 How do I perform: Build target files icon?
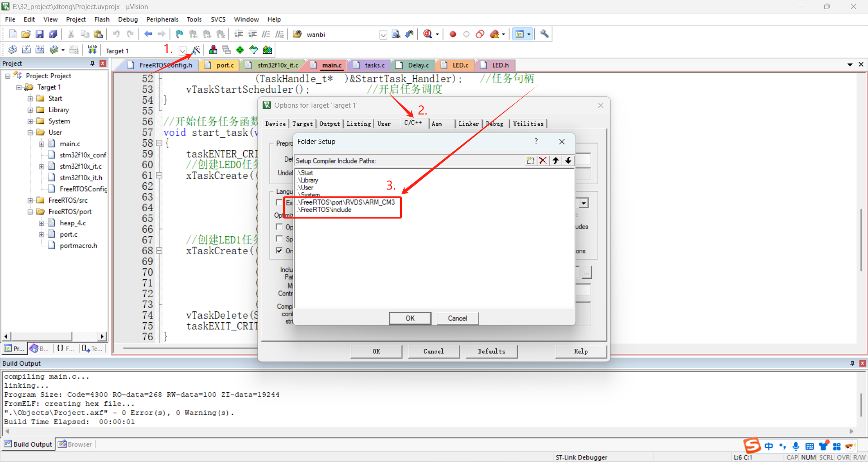click(x=26, y=50)
